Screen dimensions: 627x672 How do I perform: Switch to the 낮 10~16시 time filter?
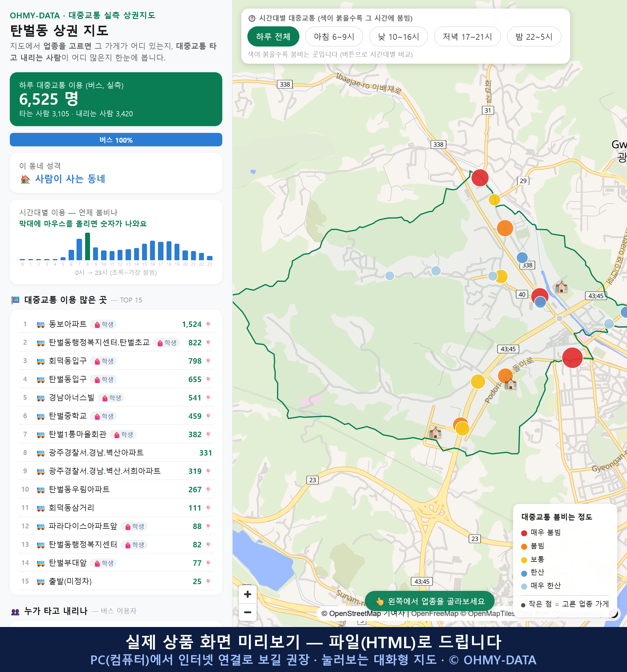[398, 36]
